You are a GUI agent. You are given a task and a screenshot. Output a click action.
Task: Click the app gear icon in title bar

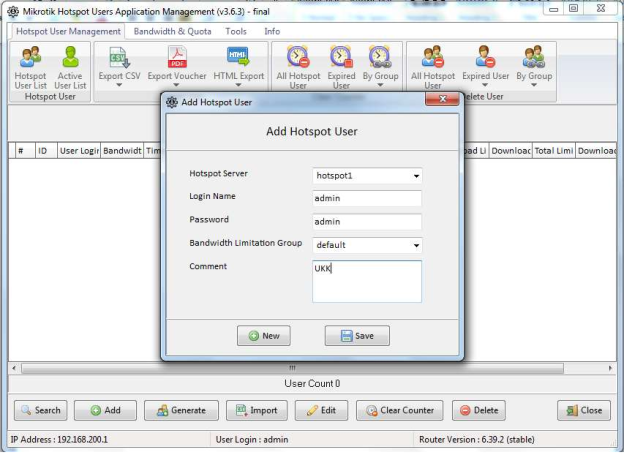point(13,12)
